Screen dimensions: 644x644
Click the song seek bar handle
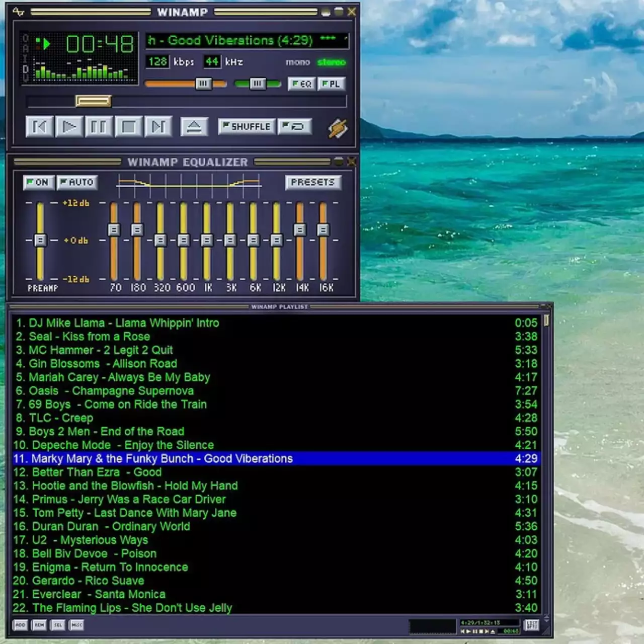(94, 101)
